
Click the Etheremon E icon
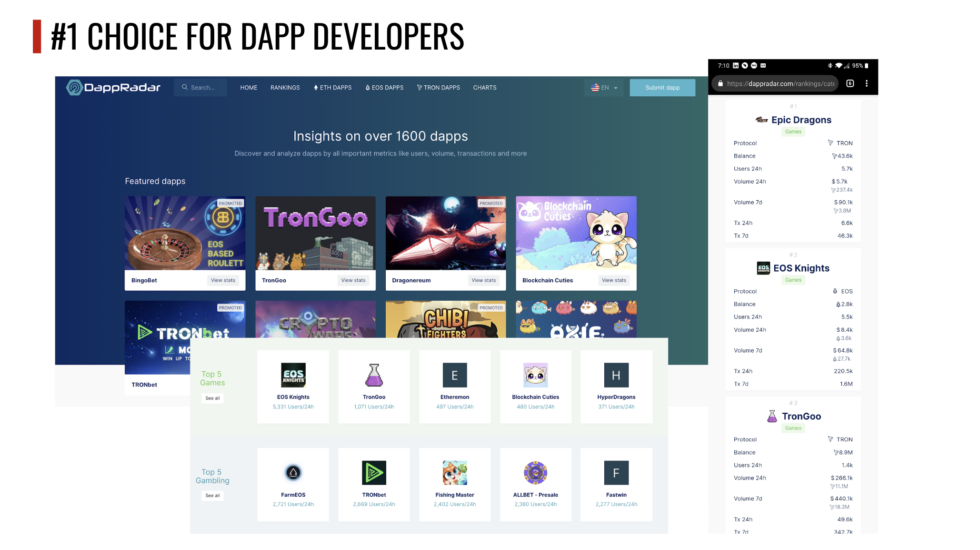[x=455, y=375]
